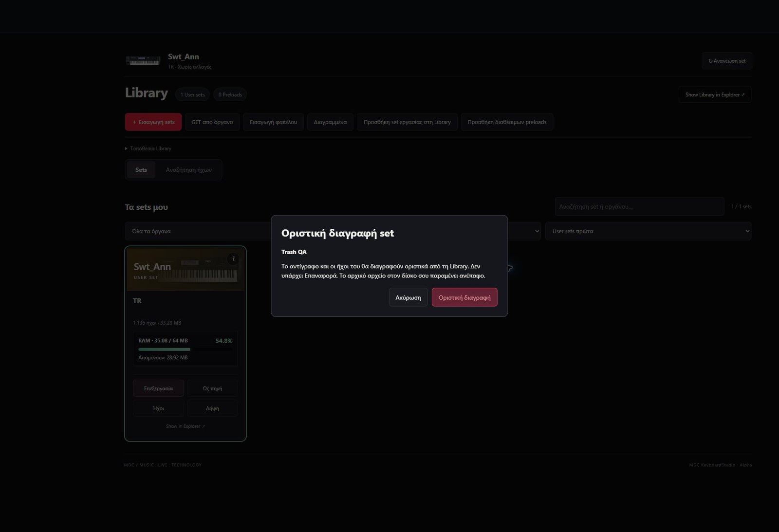779x532 pixels.
Task: Click Προσθήκη set εργασίας στη Library
Action: 407,122
